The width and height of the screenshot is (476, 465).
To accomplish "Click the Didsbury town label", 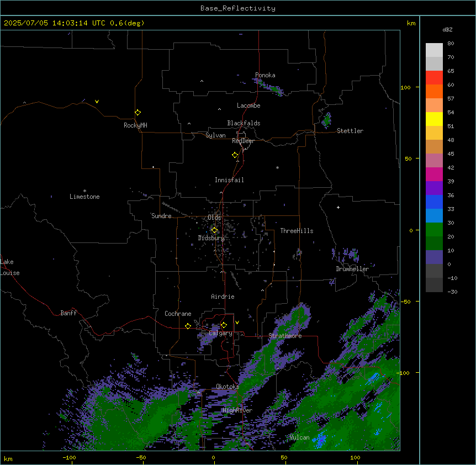I will pyautogui.click(x=211, y=238).
